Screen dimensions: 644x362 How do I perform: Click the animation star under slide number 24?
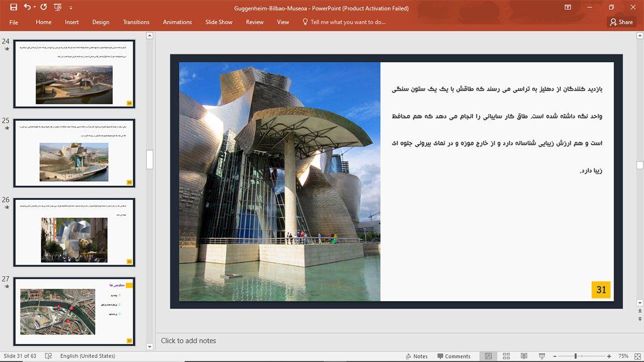pyautogui.click(x=7, y=49)
